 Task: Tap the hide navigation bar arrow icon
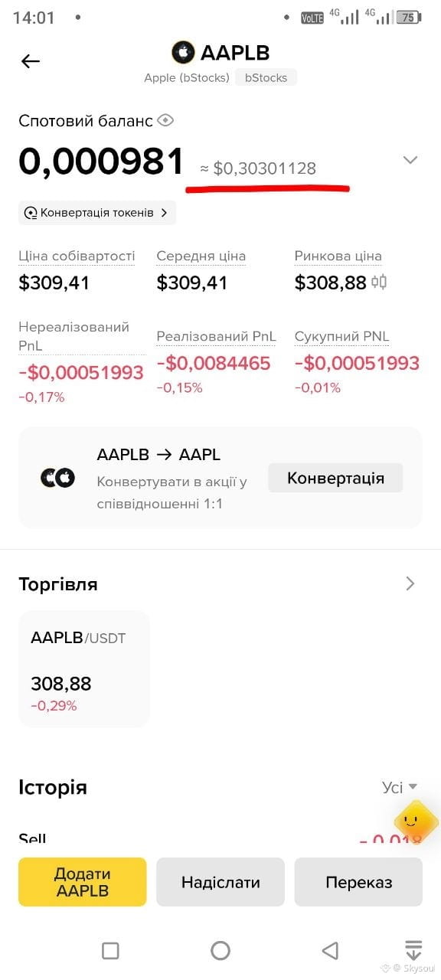point(413,950)
